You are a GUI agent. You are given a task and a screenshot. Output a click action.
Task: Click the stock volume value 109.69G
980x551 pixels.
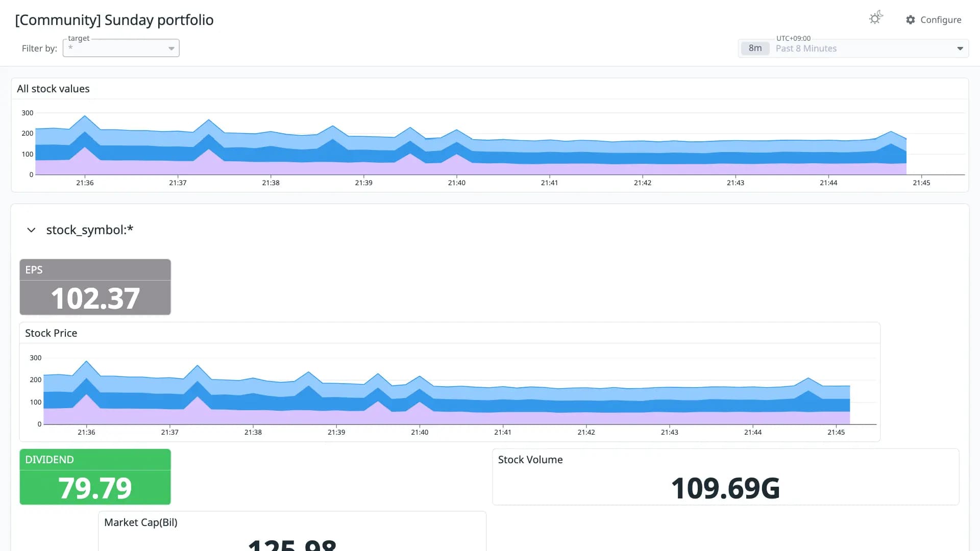click(725, 488)
